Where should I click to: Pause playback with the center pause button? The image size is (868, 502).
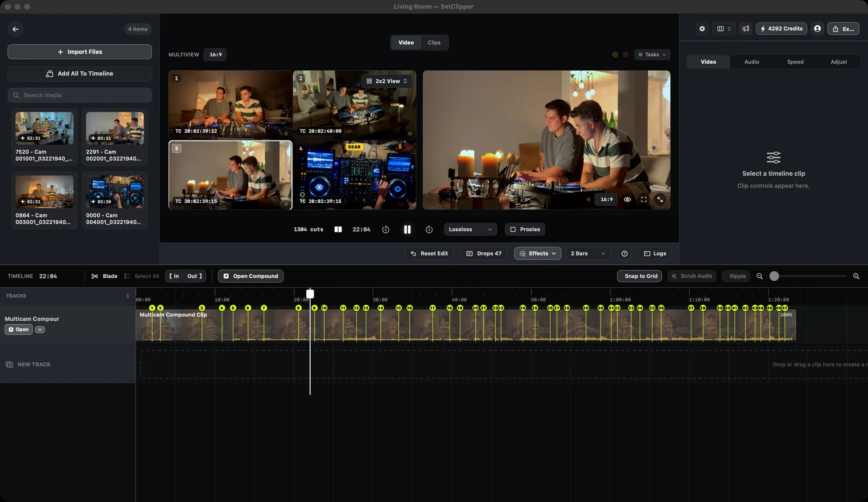pos(407,230)
